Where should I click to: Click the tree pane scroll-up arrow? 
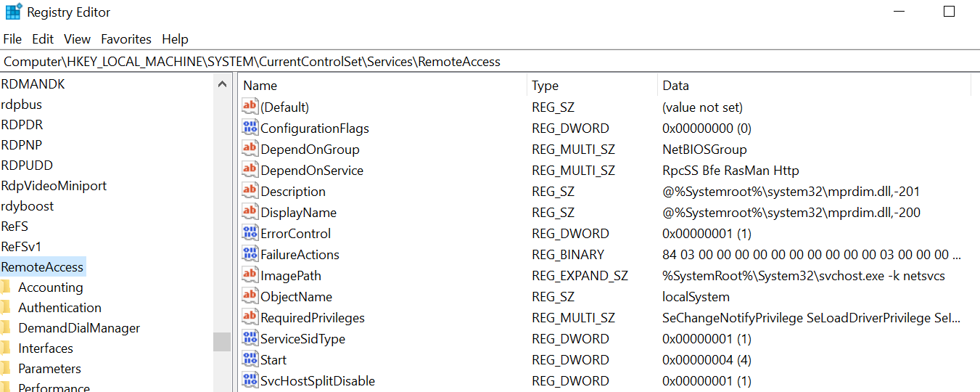tap(222, 84)
